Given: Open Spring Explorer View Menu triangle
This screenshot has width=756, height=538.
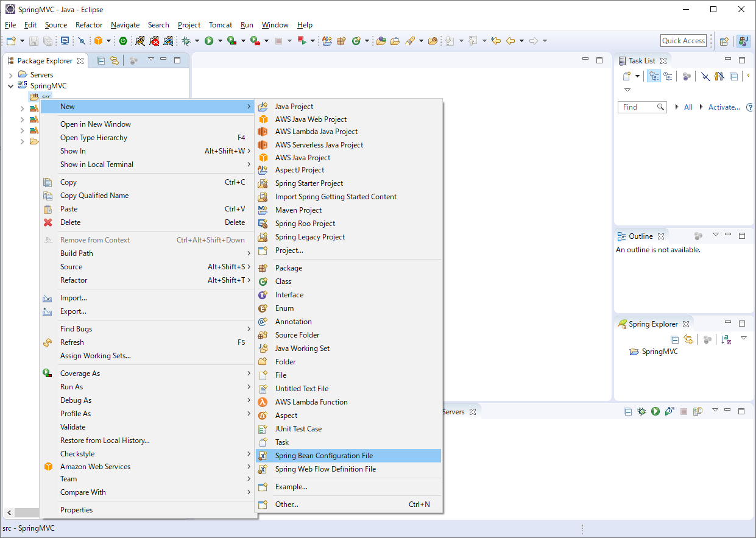Looking at the screenshot, I should [x=744, y=338].
